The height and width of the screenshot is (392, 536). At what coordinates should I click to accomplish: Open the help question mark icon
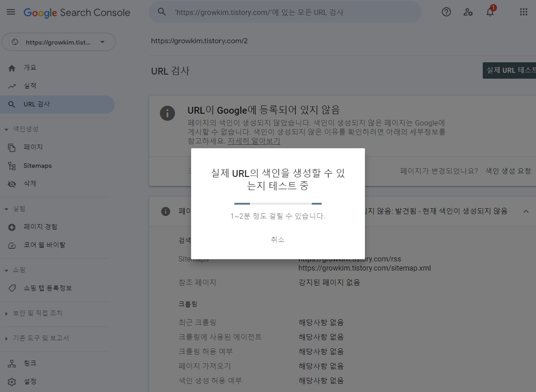(446, 12)
